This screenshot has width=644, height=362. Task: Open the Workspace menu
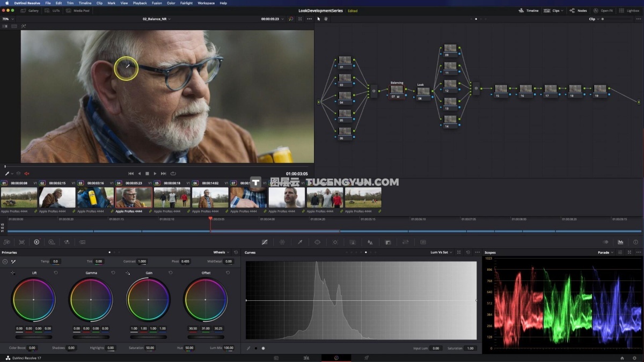point(206,3)
